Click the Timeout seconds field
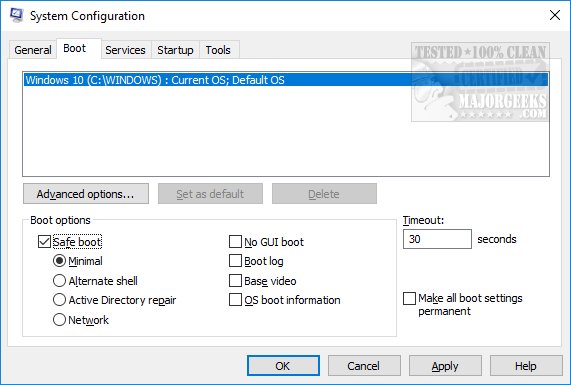Screen dimensions: 571x385 (437, 239)
